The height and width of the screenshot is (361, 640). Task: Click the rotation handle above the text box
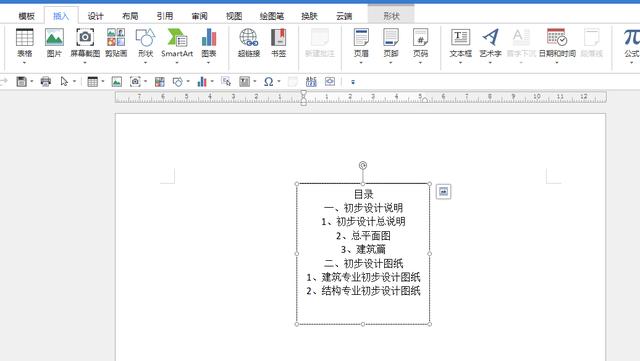pos(362,165)
